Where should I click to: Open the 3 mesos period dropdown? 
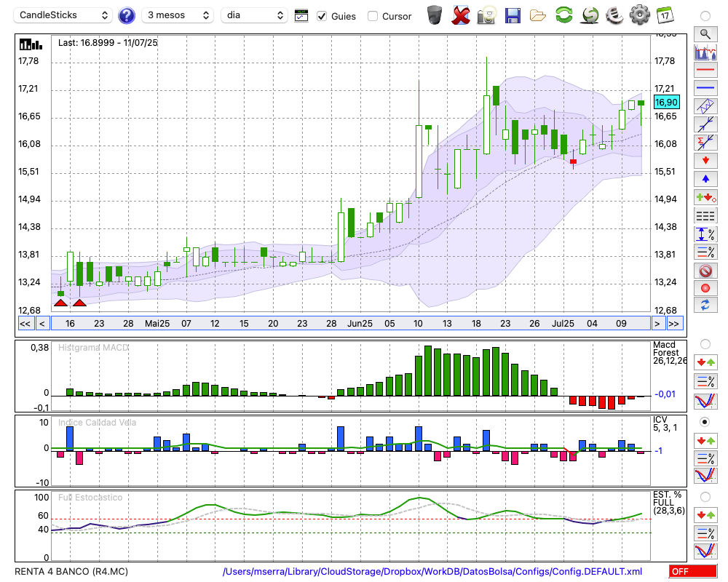click(x=178, y=15)
